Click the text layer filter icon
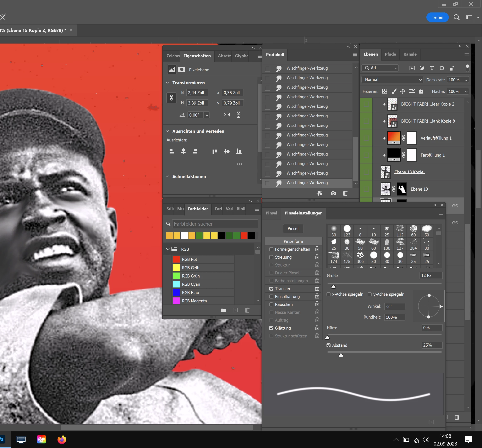 (432, 68)
